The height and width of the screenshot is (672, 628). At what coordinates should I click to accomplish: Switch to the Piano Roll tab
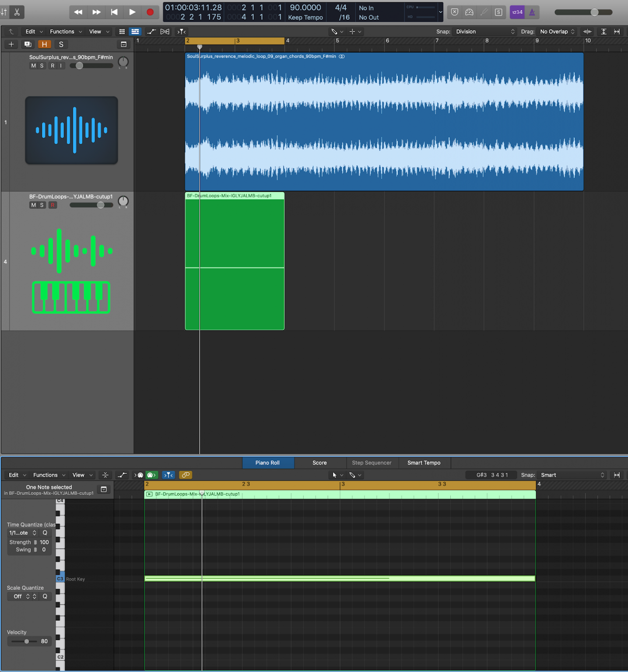(x=268, y=463)
